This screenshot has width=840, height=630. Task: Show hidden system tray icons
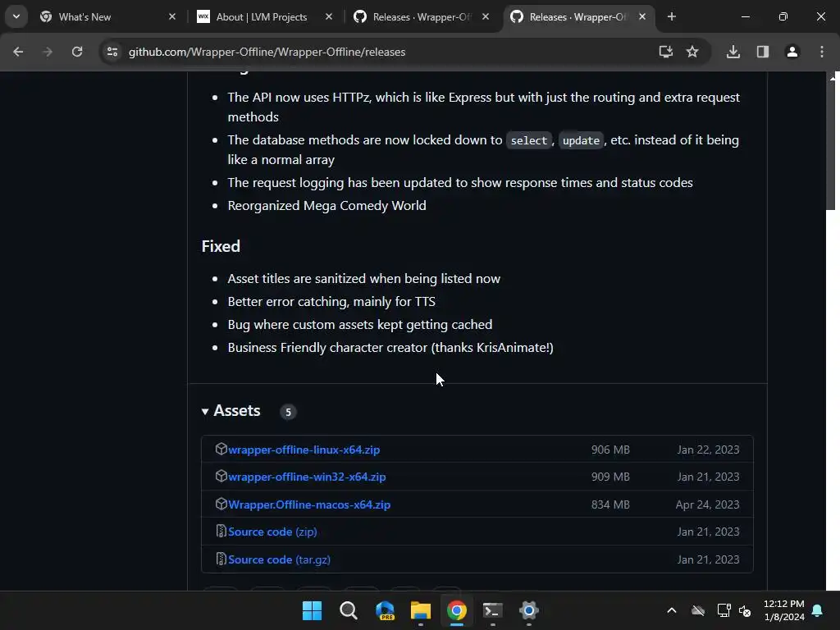coord(671,610)
